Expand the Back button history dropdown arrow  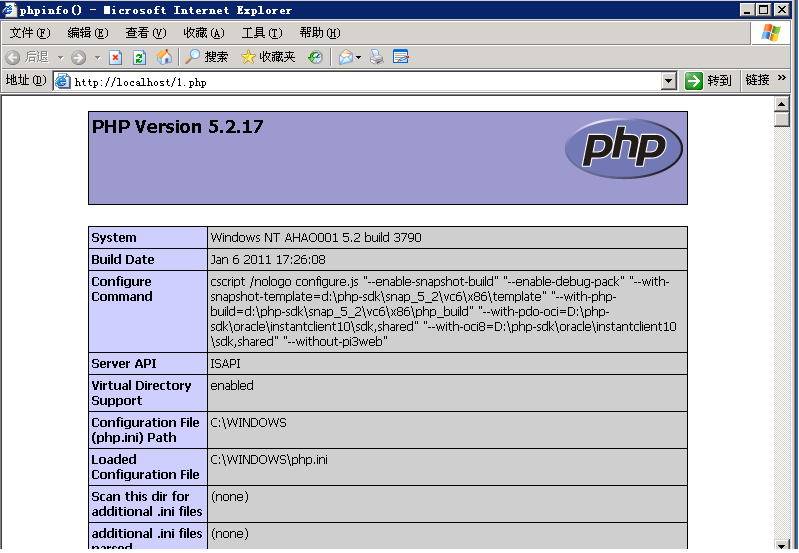pos(60,57)
